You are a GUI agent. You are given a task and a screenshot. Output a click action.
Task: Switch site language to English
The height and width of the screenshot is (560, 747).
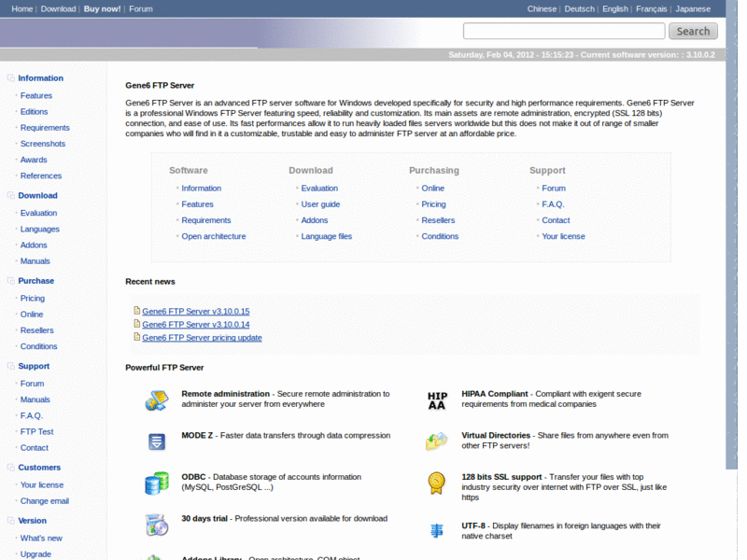(x=615, y=8)
